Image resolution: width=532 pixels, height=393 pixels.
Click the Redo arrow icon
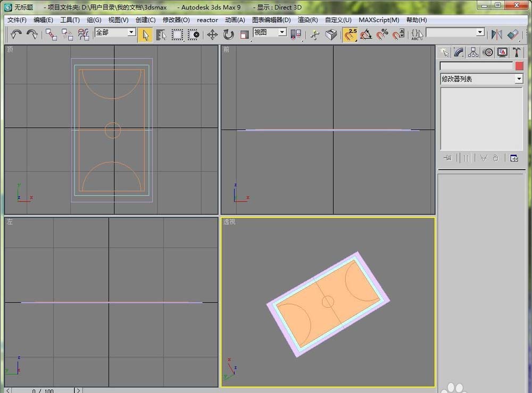pos(32,34)
